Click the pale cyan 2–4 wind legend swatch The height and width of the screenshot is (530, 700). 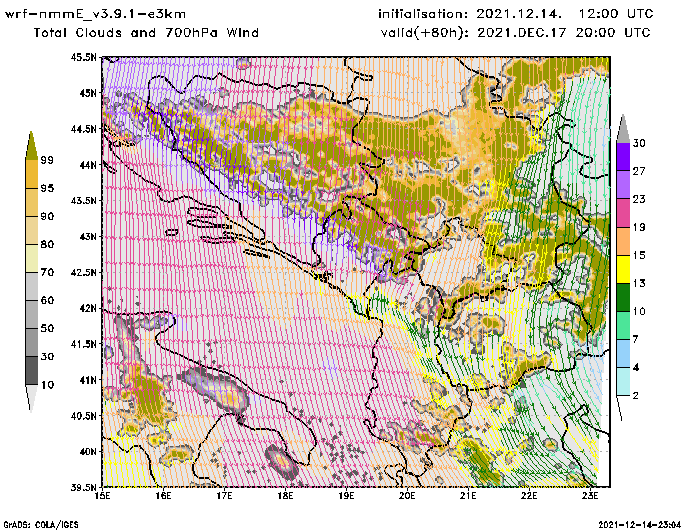623,381
